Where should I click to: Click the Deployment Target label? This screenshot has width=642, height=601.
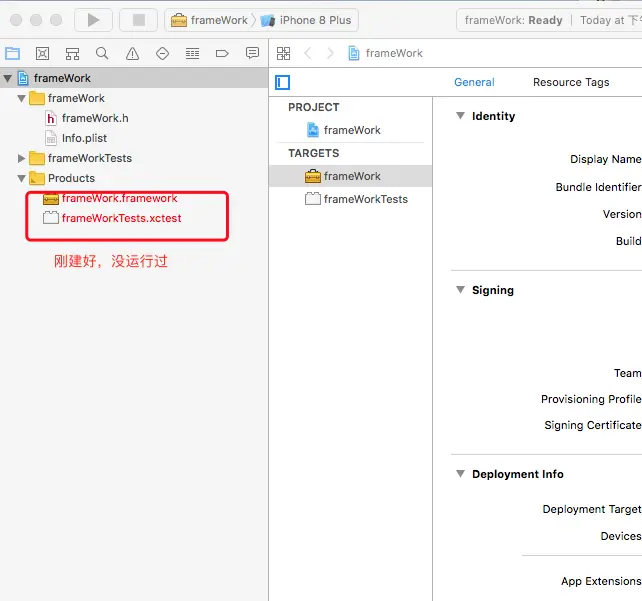click(x=592, y=509)
